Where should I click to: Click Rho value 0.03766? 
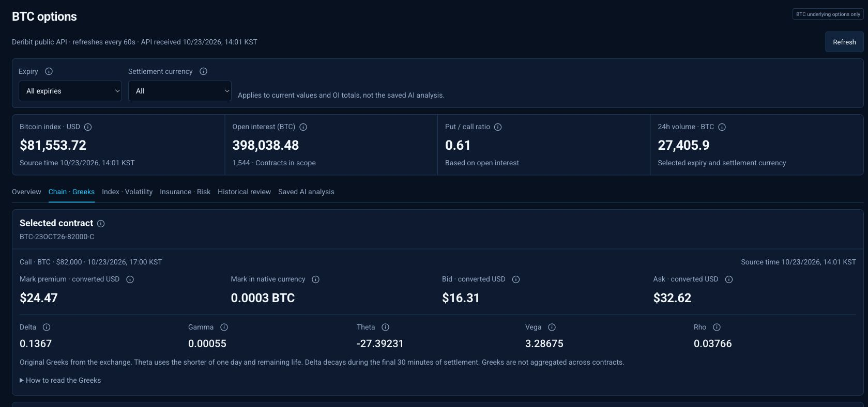[x=713, y=343]
